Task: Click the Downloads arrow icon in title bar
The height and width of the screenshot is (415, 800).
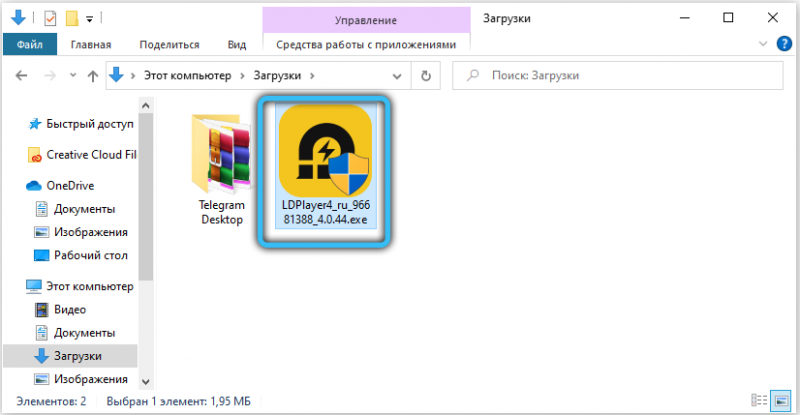Action: point(18,18)
